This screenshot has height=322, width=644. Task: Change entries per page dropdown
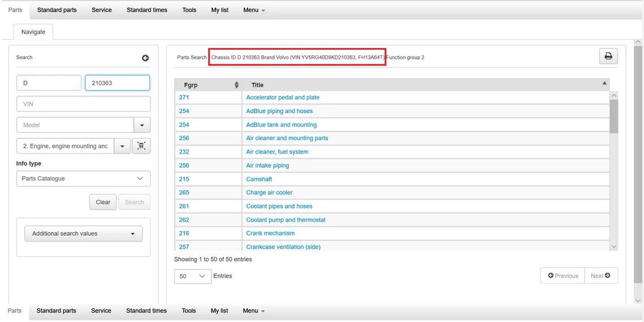(192, 276)
